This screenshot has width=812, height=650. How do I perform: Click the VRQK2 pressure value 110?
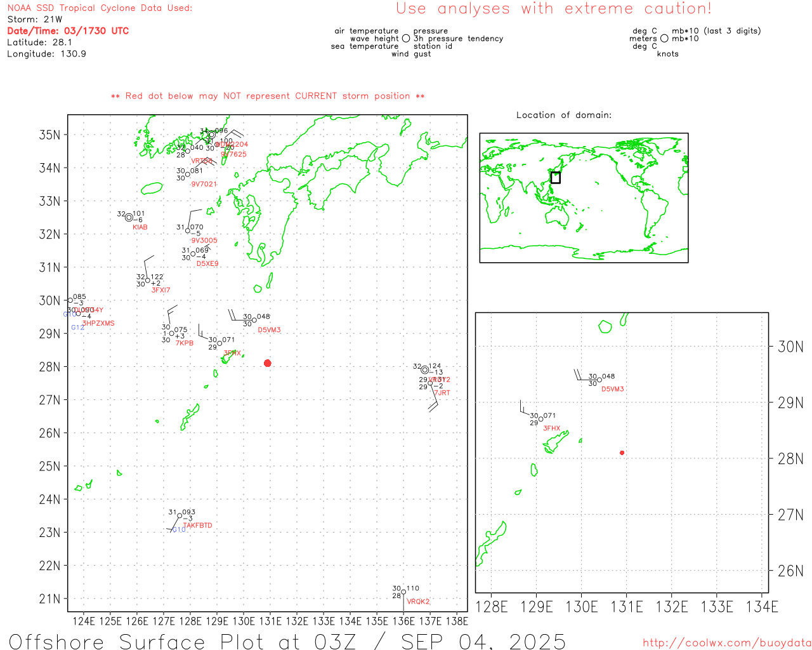tap(413, 588)
